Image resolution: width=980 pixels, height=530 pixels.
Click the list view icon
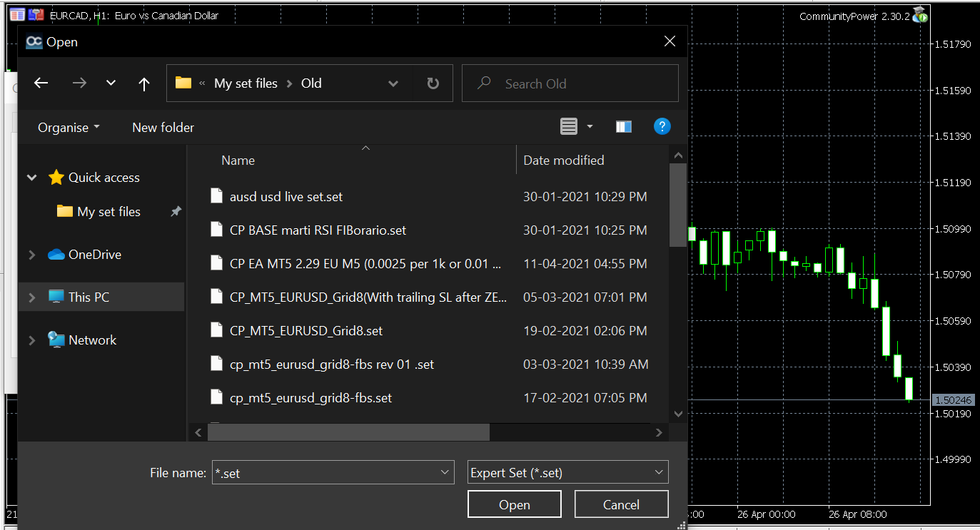pos(567,126)
